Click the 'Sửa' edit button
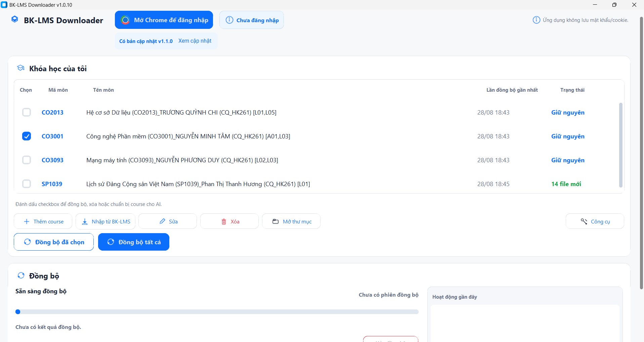The width and height of the screenshot is (644, 342). click(x=168, y=221)
